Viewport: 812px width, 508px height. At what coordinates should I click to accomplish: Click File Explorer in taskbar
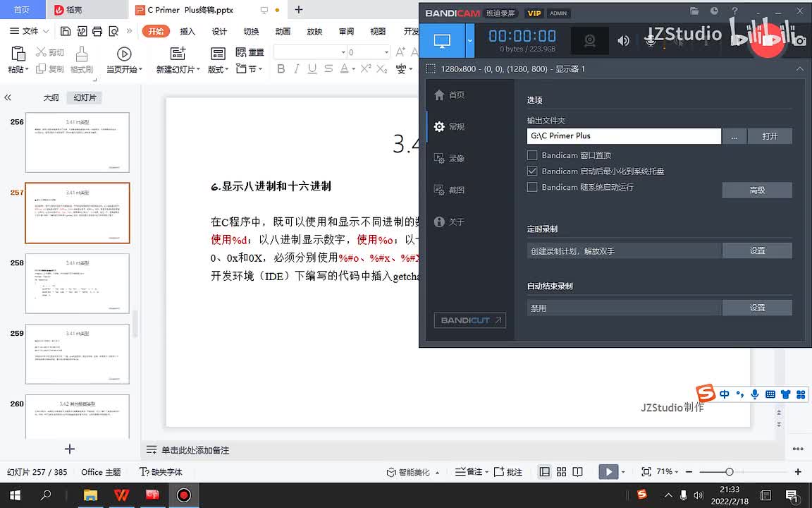click(x=90, y=495)
